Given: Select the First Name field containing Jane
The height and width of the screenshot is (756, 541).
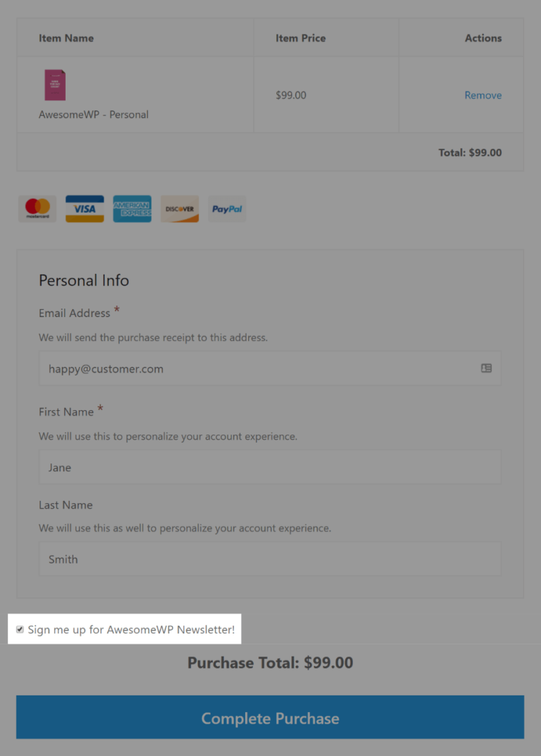Looking at the screenshot, I should click(x=270, y=466).
